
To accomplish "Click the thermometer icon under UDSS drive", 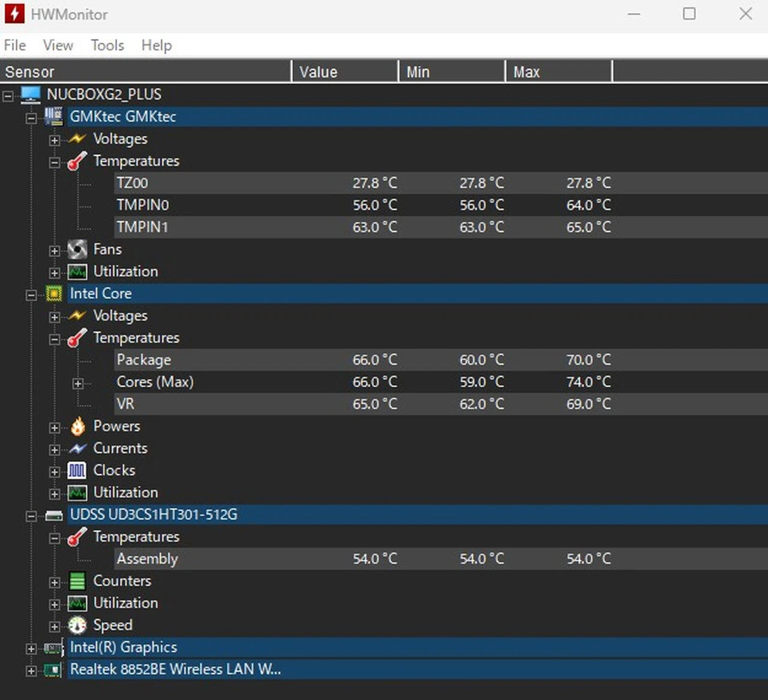I will pos(77,537).
